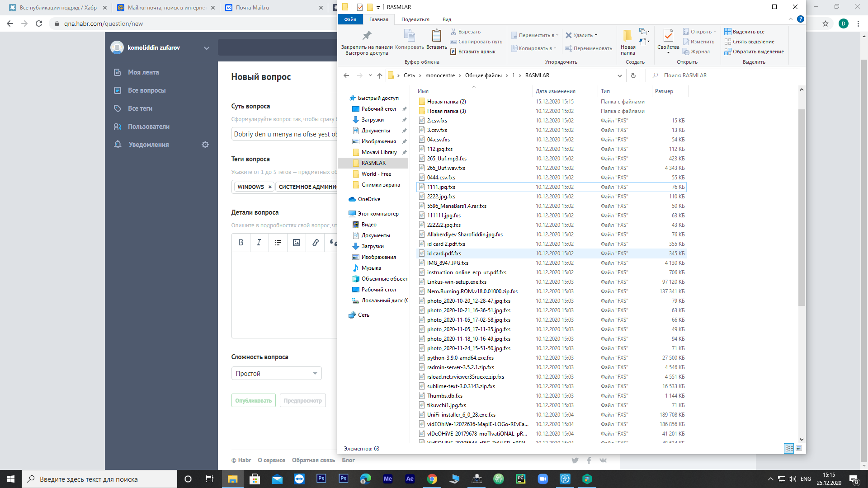Screen dimensions: 868x488
Task: Switch to Details view icon in status bar
Action: click(789, 448)
